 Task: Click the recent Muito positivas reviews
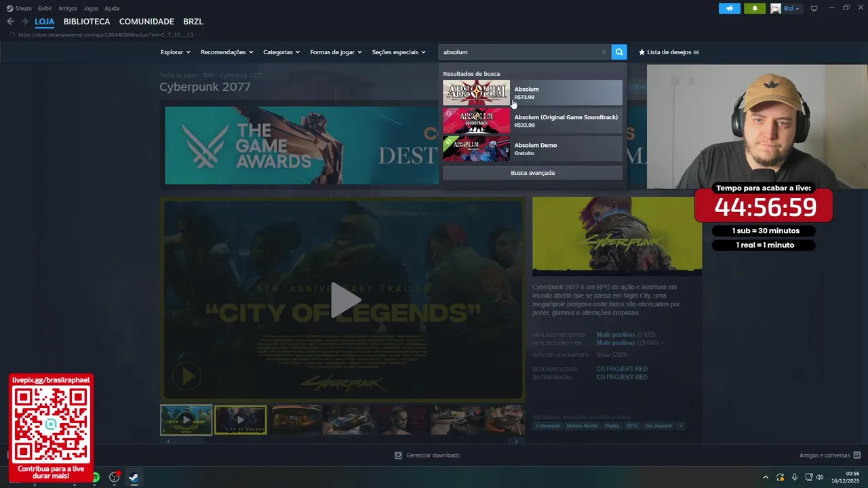click(616, 335)
